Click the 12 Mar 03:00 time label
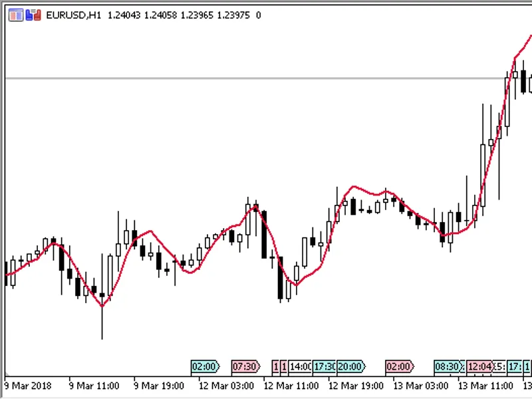This screenshot has width=532, height=399. pos(226,386)
